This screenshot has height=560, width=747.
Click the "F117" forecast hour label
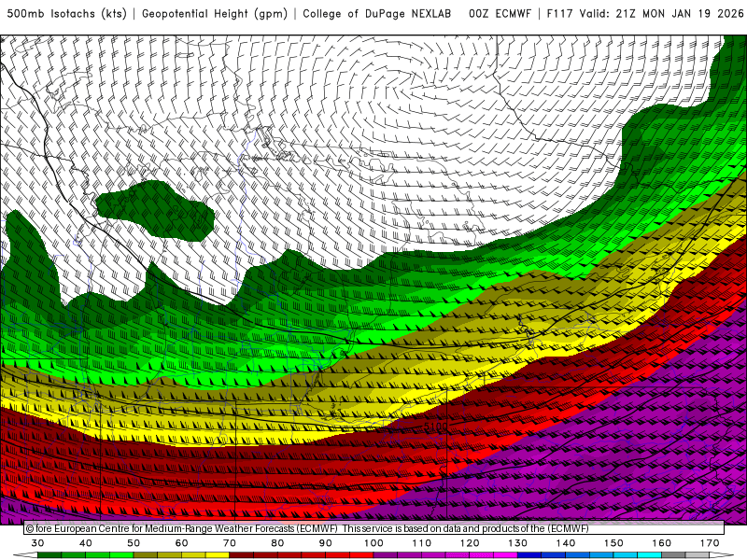(558, 14)
